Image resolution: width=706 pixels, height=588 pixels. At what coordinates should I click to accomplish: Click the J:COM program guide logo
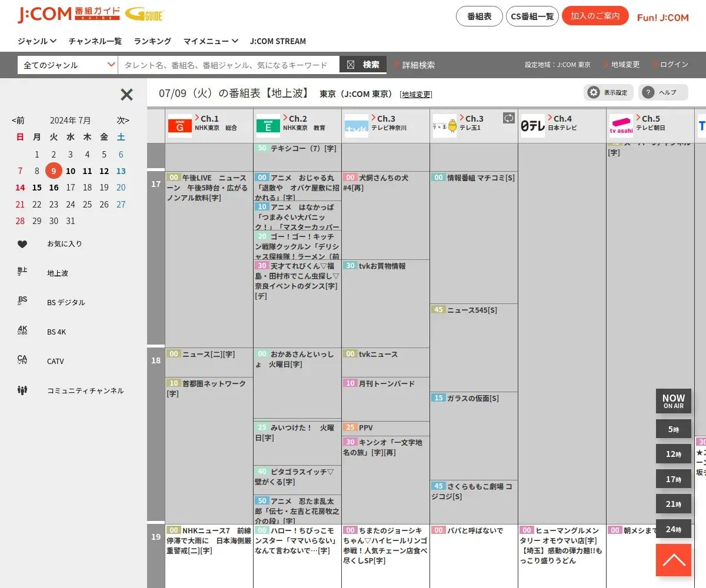[x=69, y=15]
